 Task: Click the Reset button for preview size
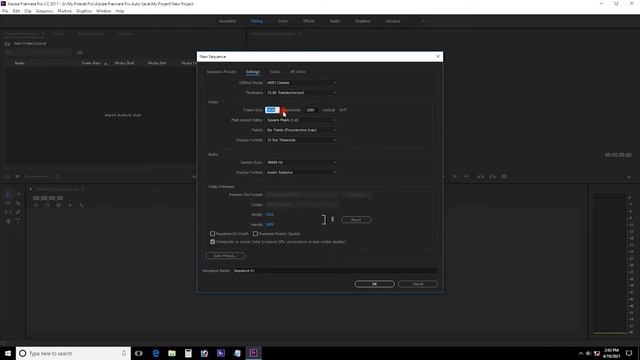(x=356, y=220)
